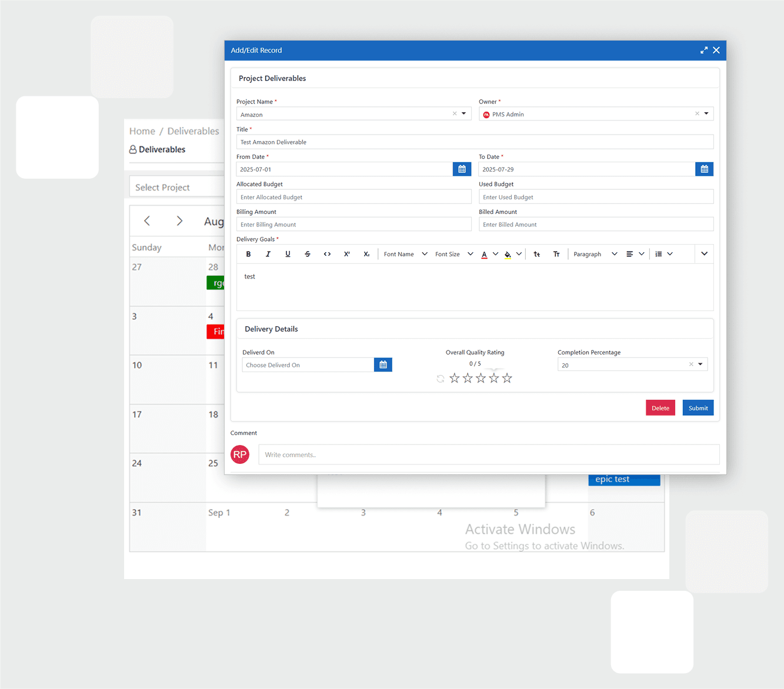This screenshot has height=689, width=784.
Task: Click the Write comments field
Action: pos(489,454)
